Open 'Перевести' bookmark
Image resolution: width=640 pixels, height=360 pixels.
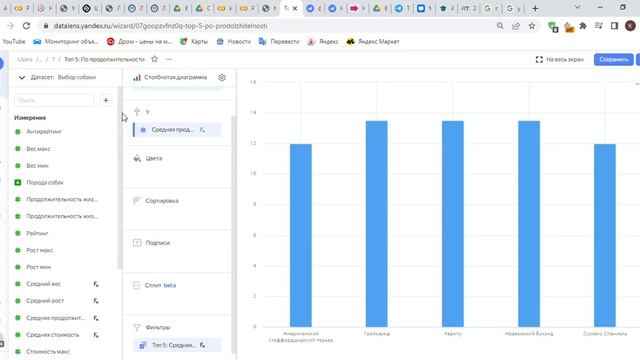click(x=279, y=42)
